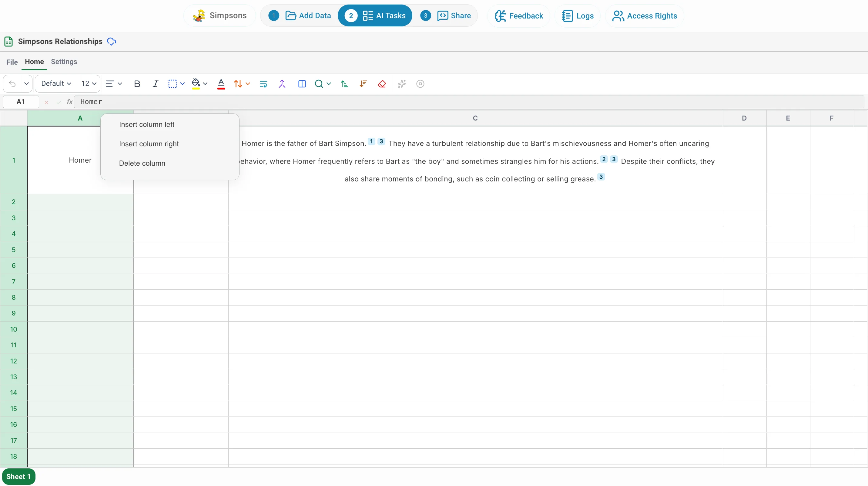Open the Logs page
The height and width of the screenshot is (486, 868).
(x=578, y=16)
